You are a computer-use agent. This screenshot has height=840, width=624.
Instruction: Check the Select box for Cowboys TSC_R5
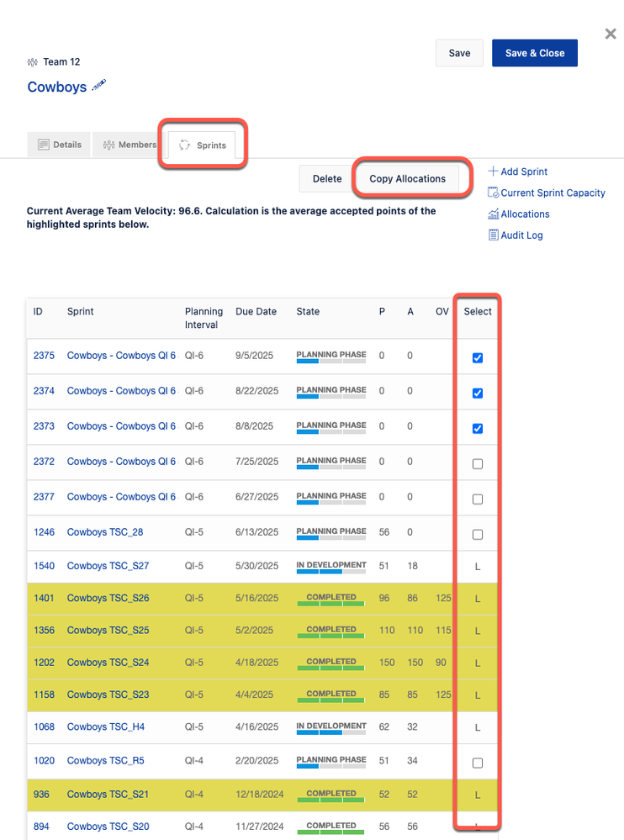coord(478,763)
